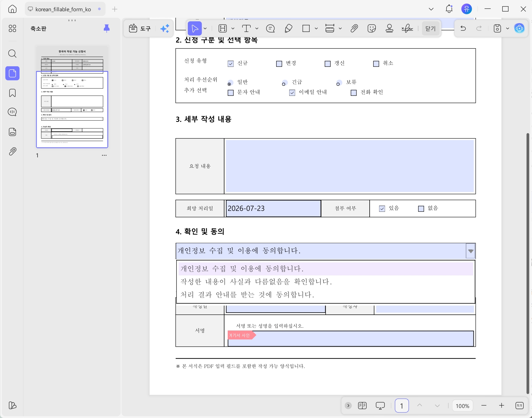This screenshot has width=532, height=418.
Task: Select the 긴급 radio button
Action: (x=284, y=83)
